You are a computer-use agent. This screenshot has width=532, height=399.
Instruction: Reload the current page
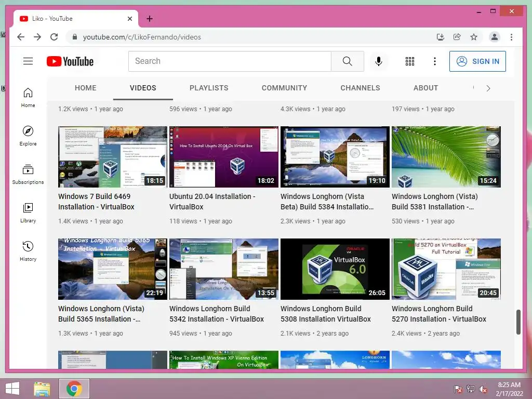point(54,37)
